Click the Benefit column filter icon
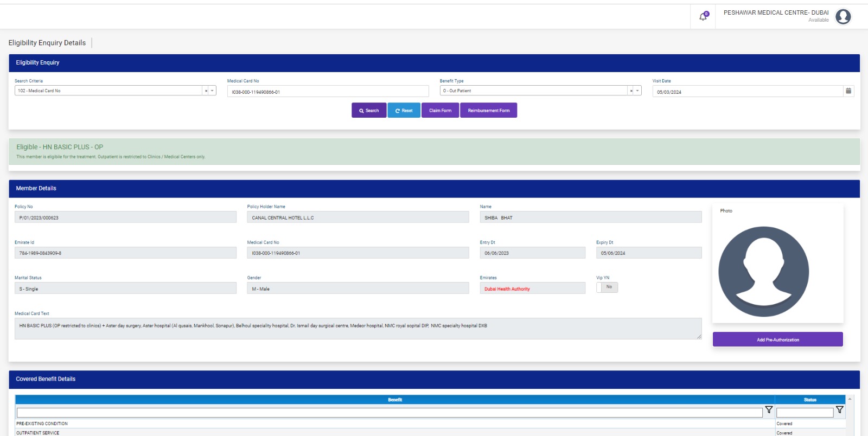Viewport: 868px width, 436px height. 769,410
